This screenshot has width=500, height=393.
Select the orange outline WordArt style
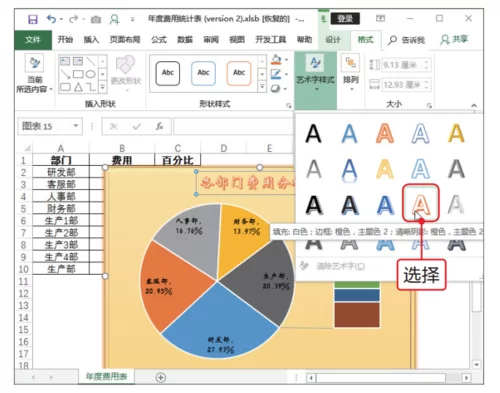pyautogui.click(x=421, y=203)
